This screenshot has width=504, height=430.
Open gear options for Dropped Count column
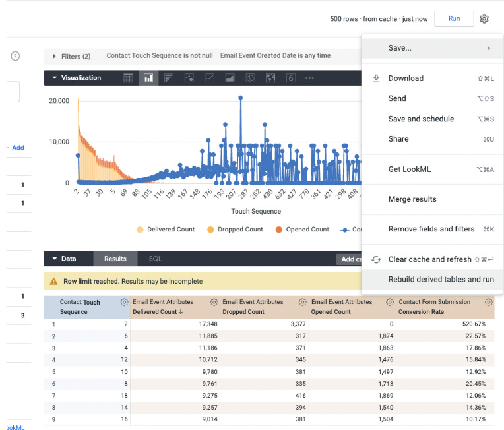302,302
